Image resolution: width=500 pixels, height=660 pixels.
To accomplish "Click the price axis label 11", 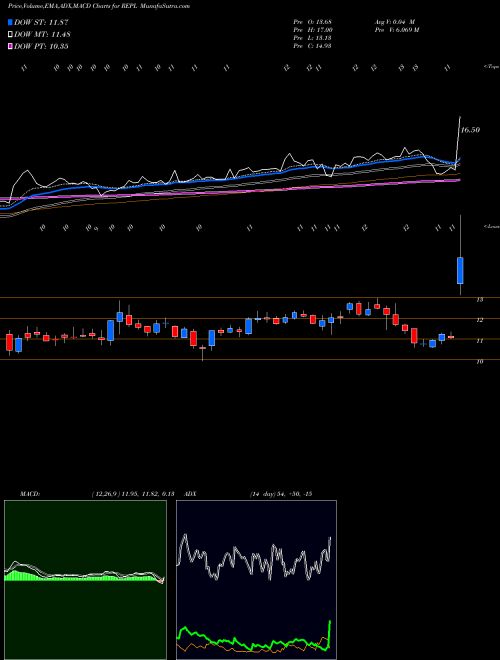I will pos(480,341).
